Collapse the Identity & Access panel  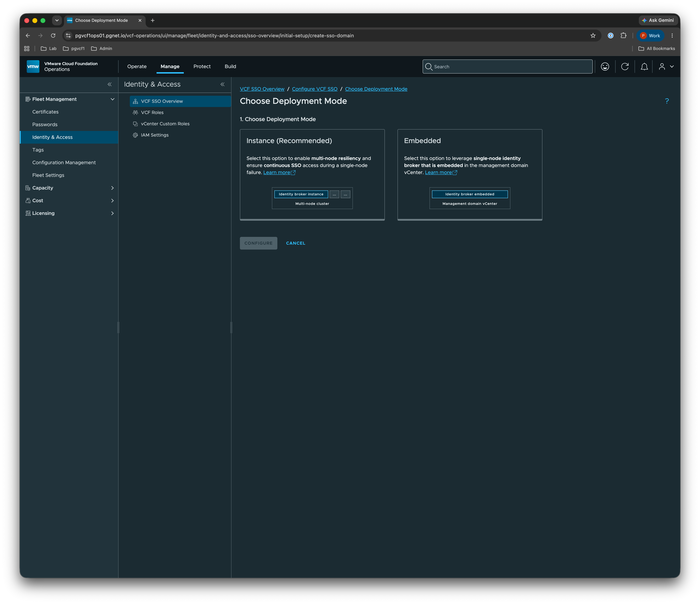click(x=222, y=84)
